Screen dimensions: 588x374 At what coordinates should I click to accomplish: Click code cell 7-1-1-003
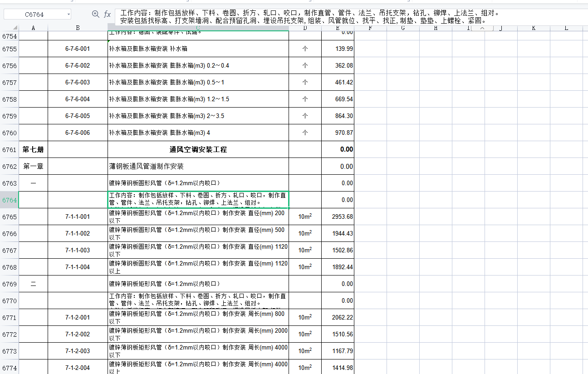78,250
